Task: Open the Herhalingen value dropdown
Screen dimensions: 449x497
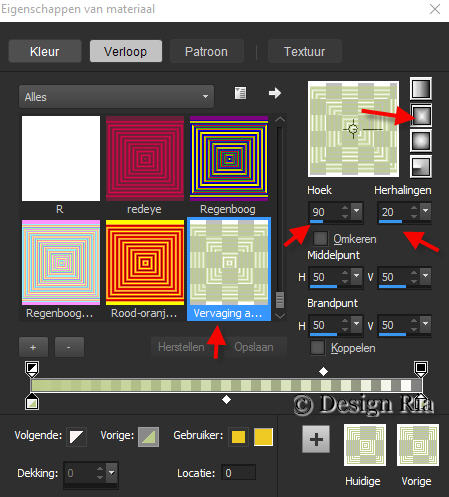Action: (425, 211)
